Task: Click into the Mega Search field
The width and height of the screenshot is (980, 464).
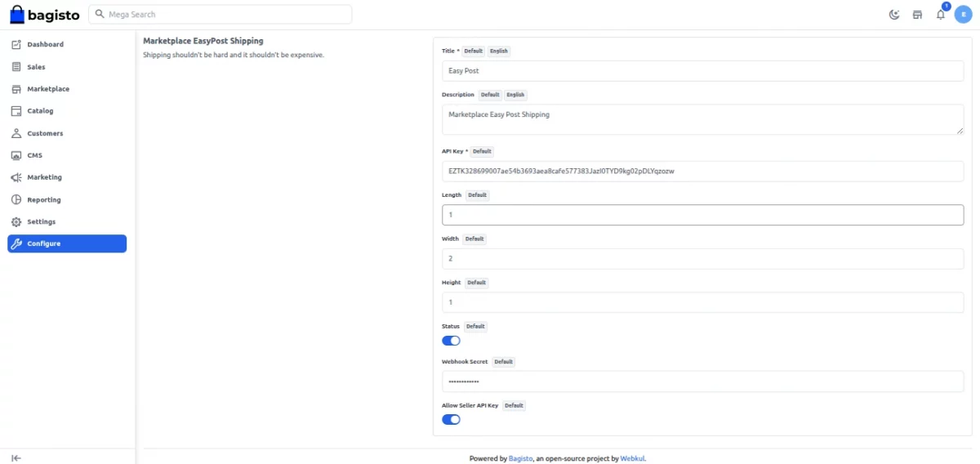Action: 220,15
